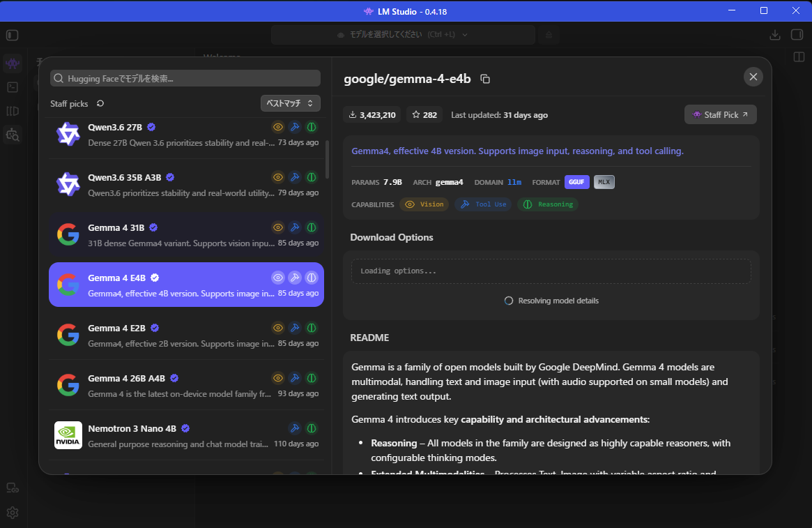
Task: Open settings gear in left sidebar
Action: pos(13,513)
